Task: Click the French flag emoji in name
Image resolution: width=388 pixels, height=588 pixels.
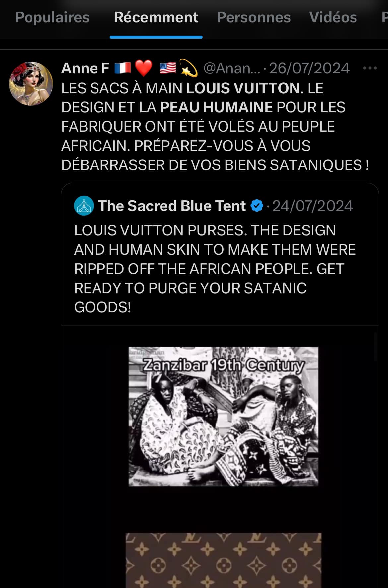Action: (123, 68)
